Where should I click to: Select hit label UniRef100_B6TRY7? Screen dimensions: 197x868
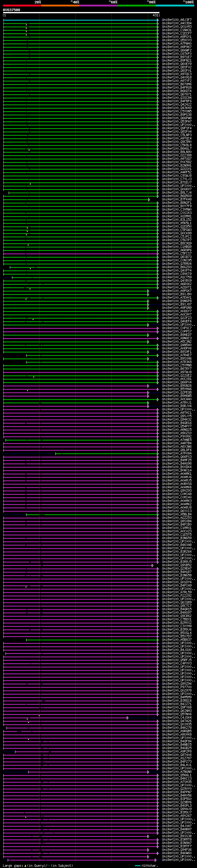click(177, 369)
